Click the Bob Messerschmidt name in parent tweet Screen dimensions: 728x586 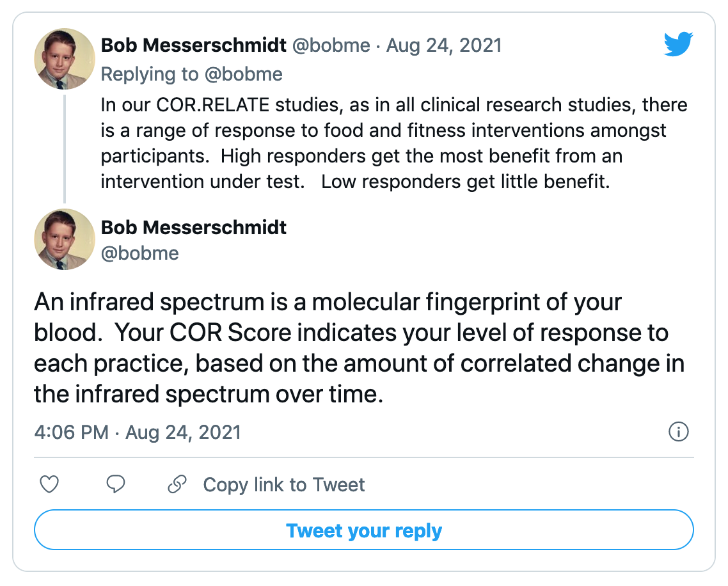[194, 45]
